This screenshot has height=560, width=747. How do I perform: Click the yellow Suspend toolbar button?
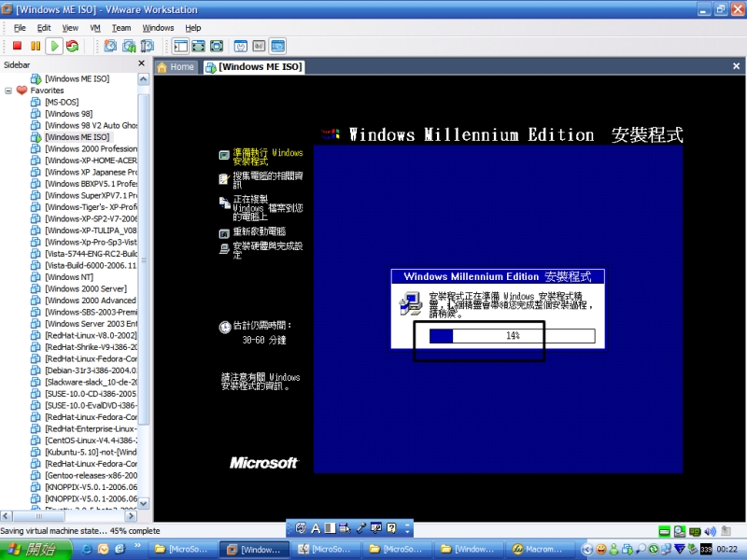click(x=35, y=46)
